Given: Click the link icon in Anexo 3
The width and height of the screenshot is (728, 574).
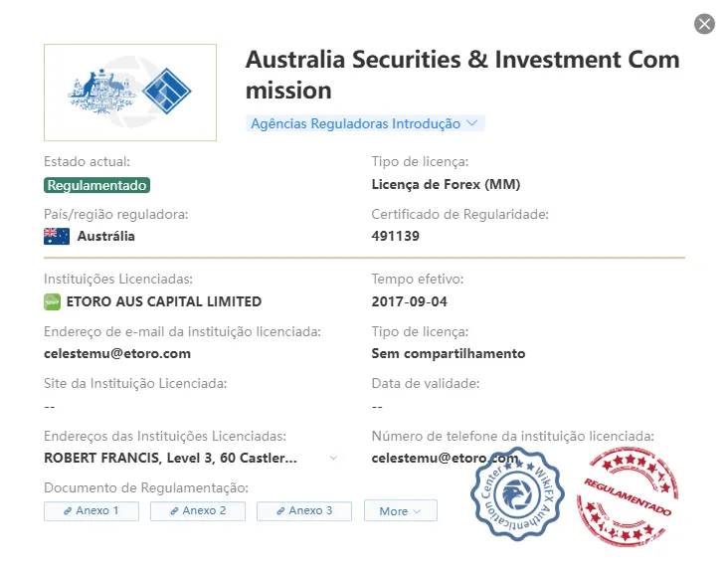Looking at the screenshot, I should [280, 511].
